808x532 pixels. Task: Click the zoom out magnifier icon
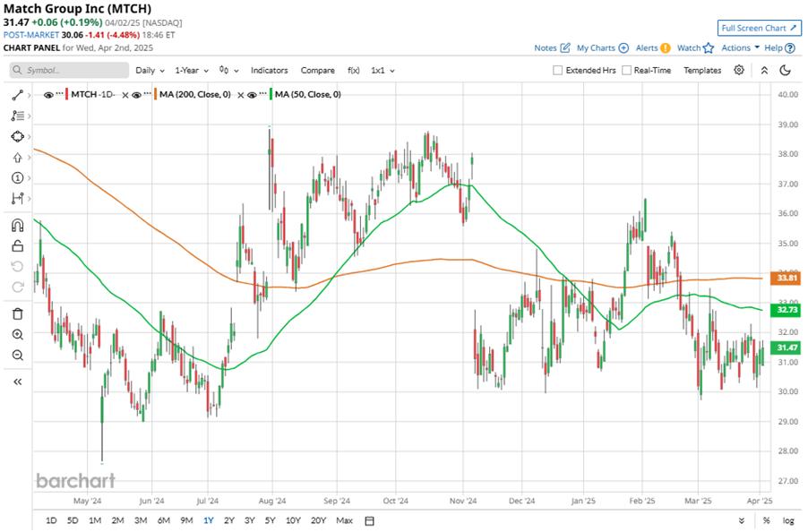pos(17,356)
